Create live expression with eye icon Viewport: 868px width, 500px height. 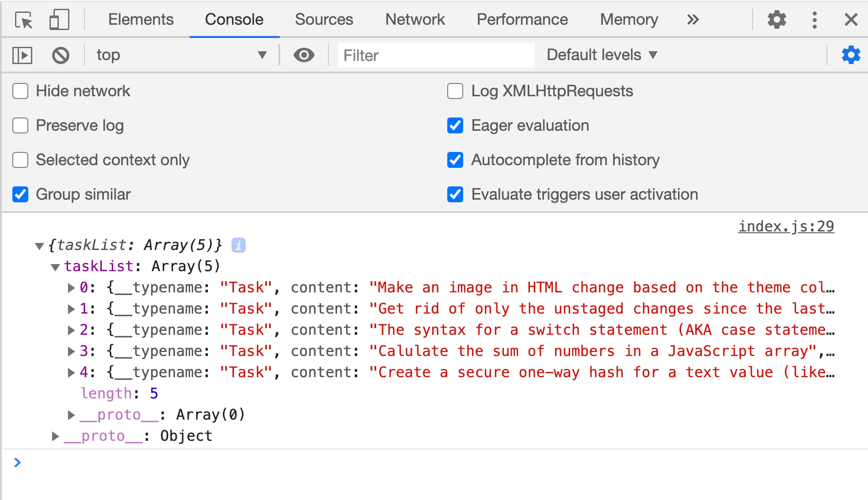pos(304,55)
